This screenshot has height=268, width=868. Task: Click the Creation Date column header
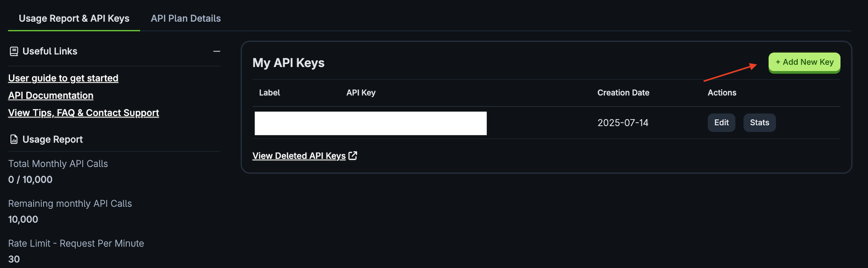pyautogui.click(x=623, y=93)
